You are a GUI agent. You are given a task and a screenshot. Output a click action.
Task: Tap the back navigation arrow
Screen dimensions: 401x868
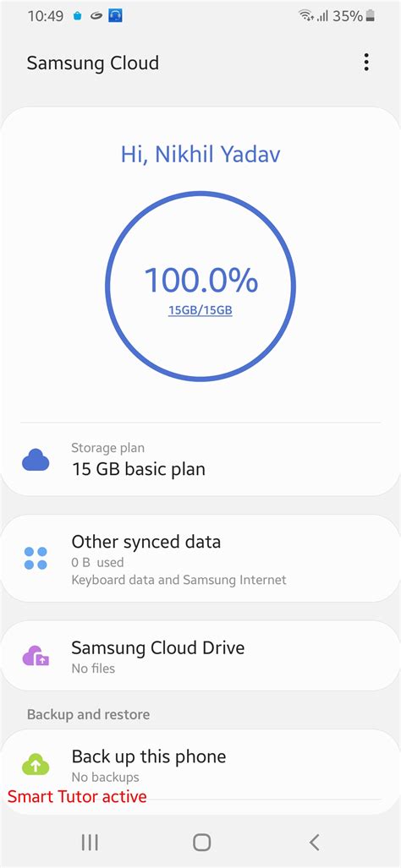pyautogui.click(x=314, y=843)
